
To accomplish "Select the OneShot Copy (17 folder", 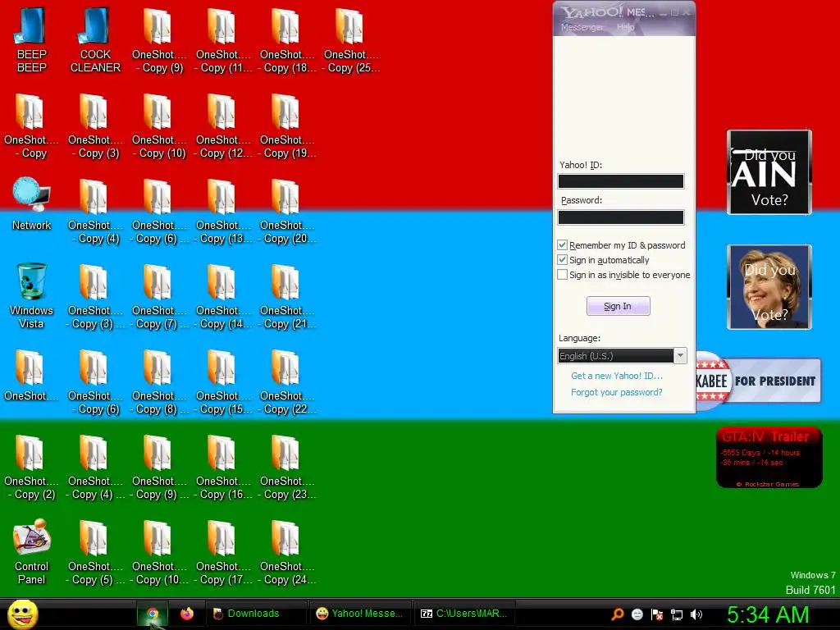I will click(x=223, y=552).
